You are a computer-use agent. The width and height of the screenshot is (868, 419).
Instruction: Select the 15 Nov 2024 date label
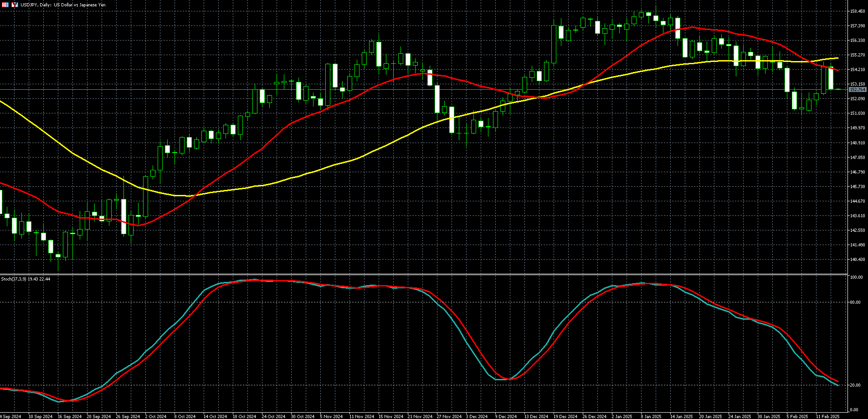pos(390,417)
